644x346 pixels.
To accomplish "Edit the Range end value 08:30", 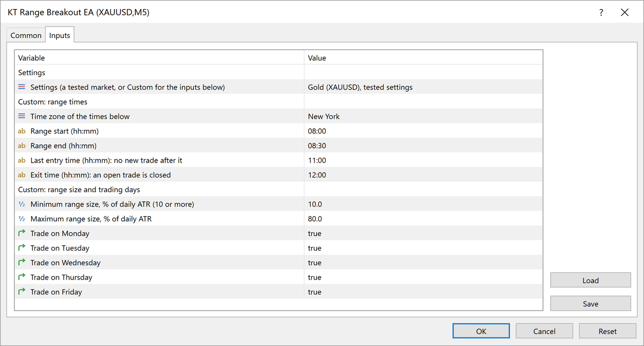I will coord(423,145).
